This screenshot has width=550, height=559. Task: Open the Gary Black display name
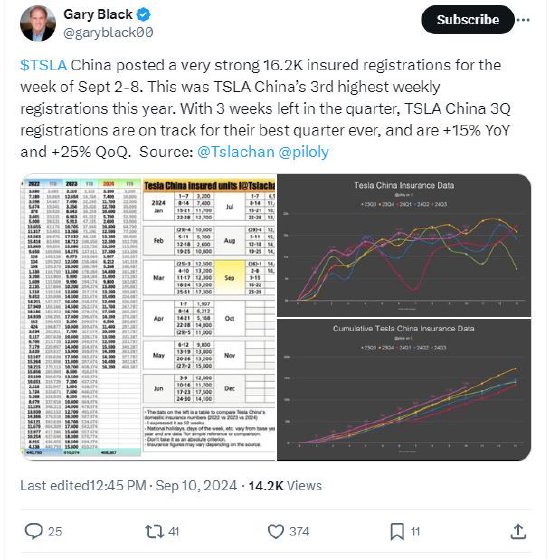tap(98, 15)
